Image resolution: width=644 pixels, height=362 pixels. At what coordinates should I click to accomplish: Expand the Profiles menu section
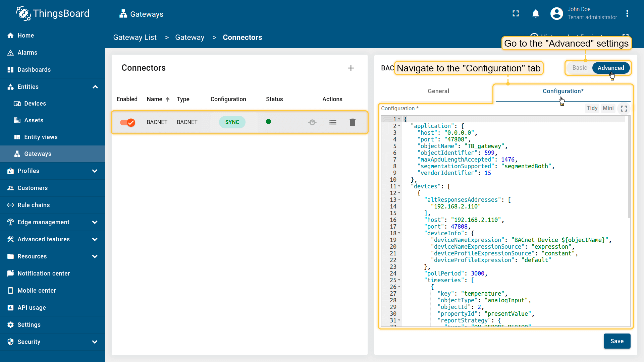95,171
